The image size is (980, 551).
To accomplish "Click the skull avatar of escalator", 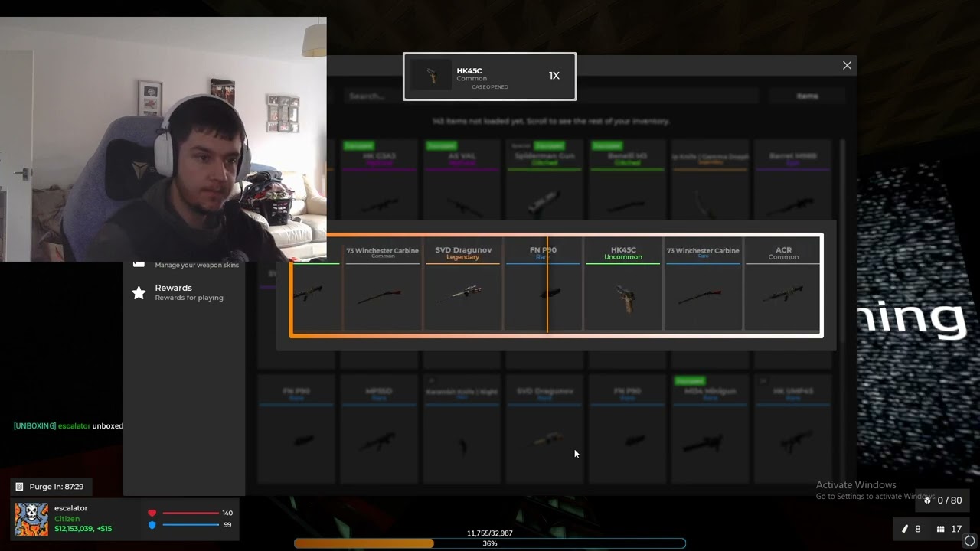I will (31, 520).
